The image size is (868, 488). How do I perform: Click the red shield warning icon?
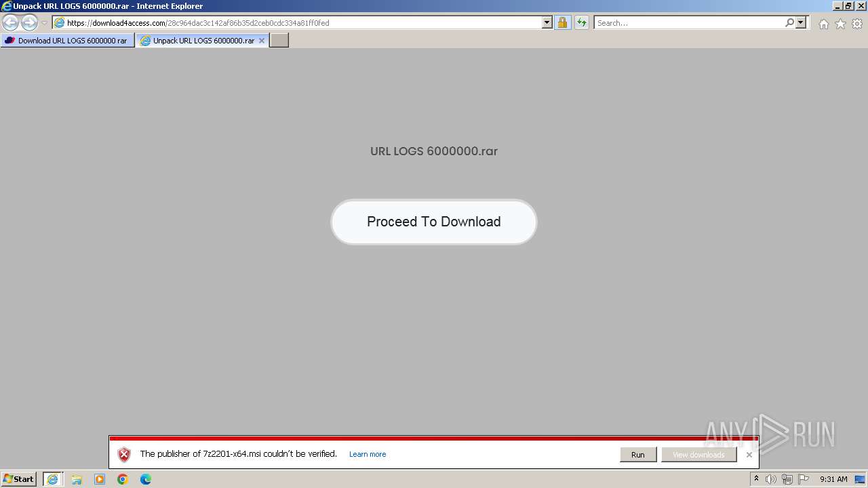click(x=123, y=455)
